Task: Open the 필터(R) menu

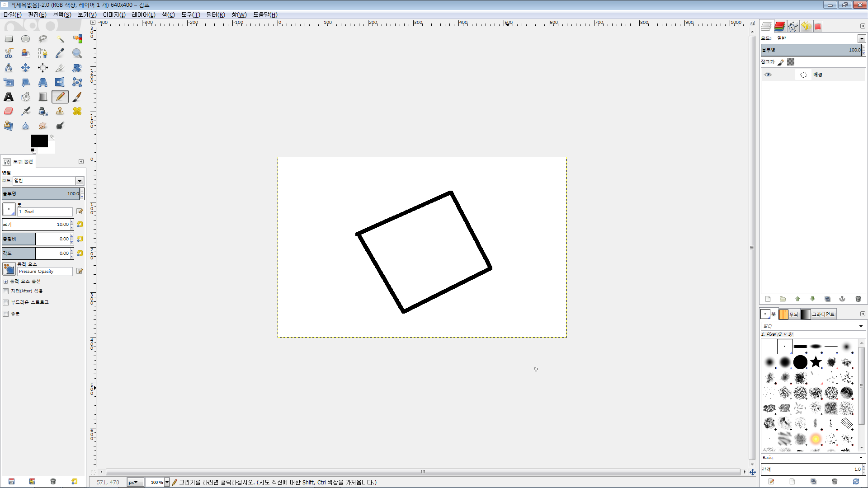Action: 216,14
